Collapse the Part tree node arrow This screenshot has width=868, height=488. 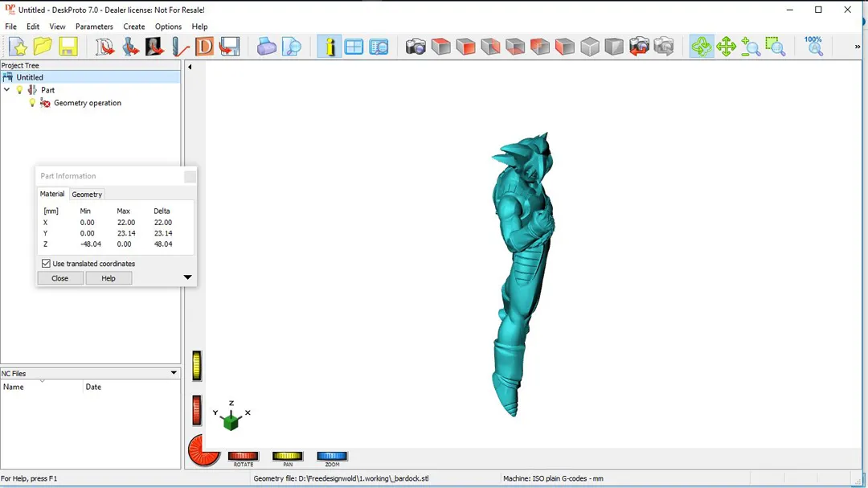(x=6, y=90)
